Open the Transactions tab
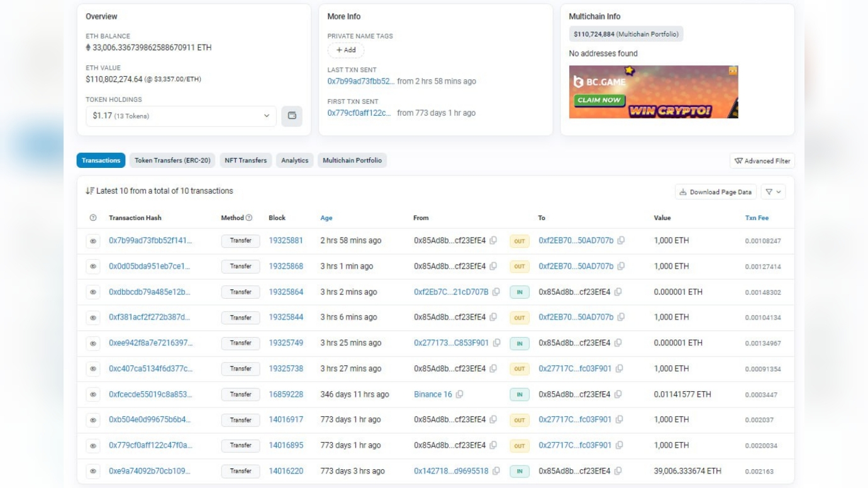This screenshot has height=488, width=868. click(101, 160)
